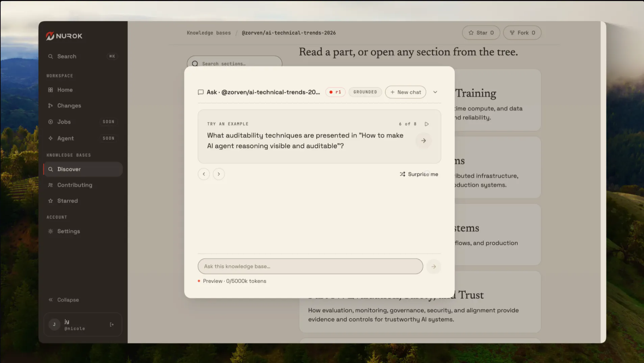The width and height of the screenshot is (644, 363).
Task: Click the send arrow beside the ask input
Action: (x=434, y=267)
